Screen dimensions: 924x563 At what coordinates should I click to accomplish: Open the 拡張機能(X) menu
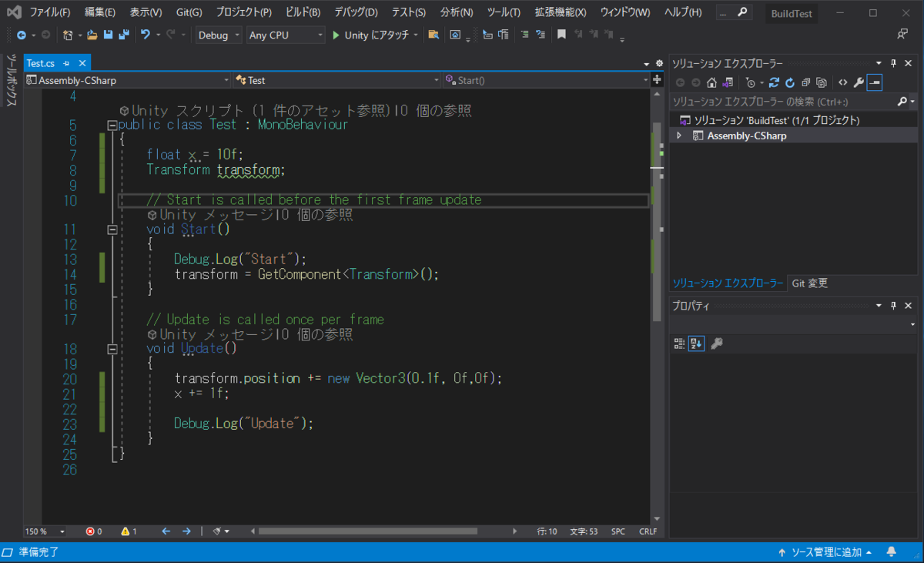pyautogui.click(x=561, y=12)
